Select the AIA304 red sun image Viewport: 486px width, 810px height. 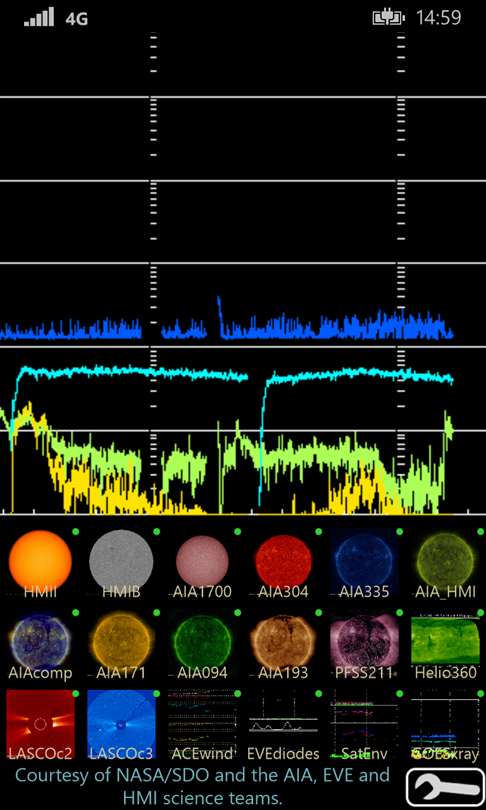[284, 563]
